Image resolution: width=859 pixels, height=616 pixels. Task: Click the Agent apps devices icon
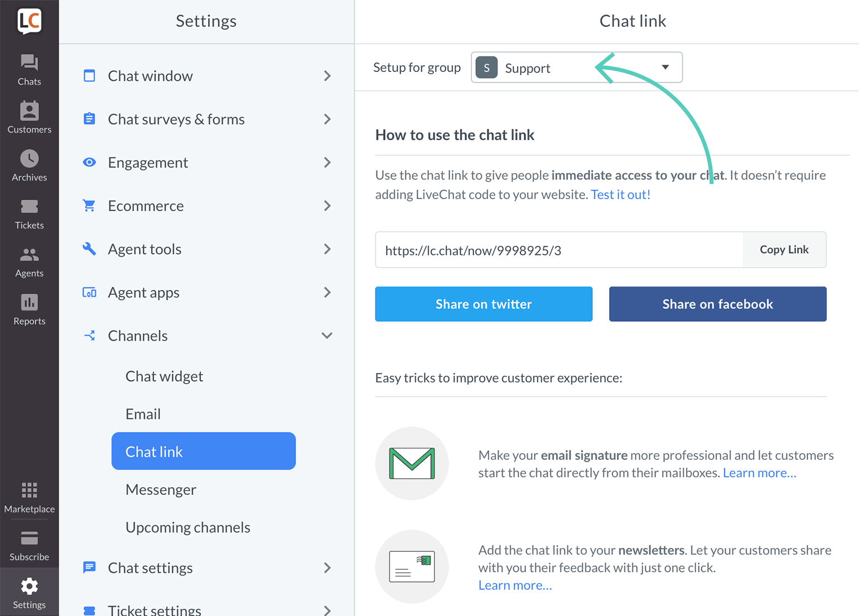click(x=89, y=292)
